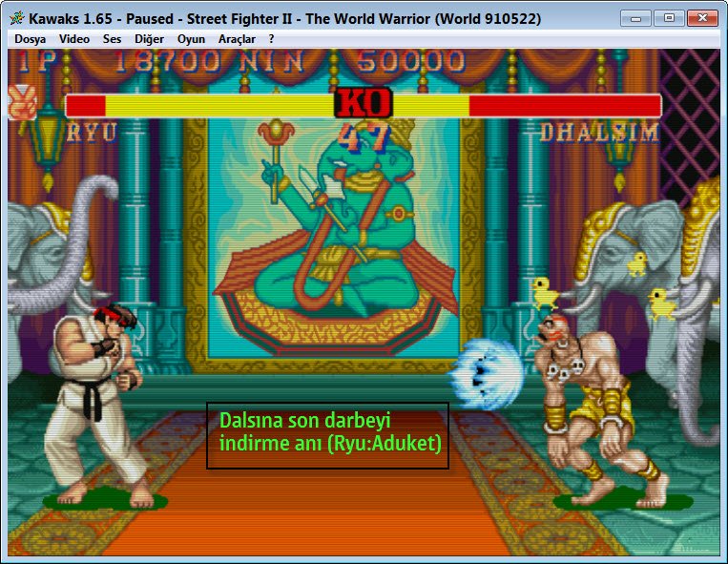The height and width of the screenshot is (564, 728).
Task: Click the round timer showing 47
Action: (364, 137)
